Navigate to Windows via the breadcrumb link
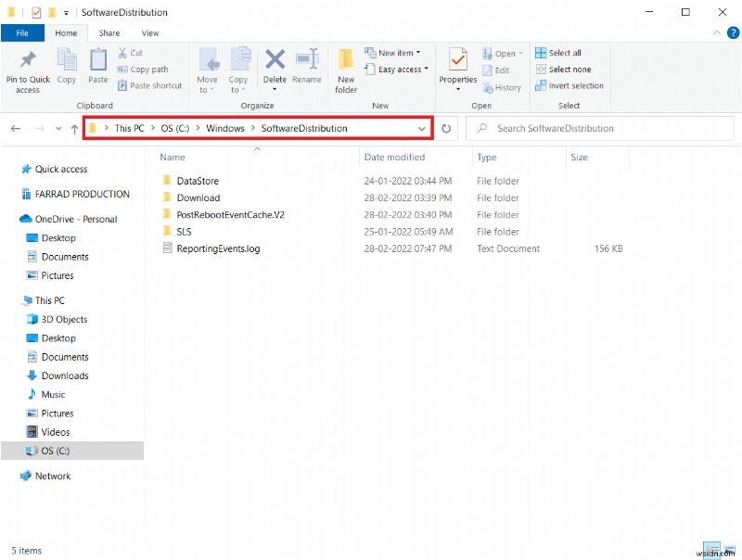 224,128
